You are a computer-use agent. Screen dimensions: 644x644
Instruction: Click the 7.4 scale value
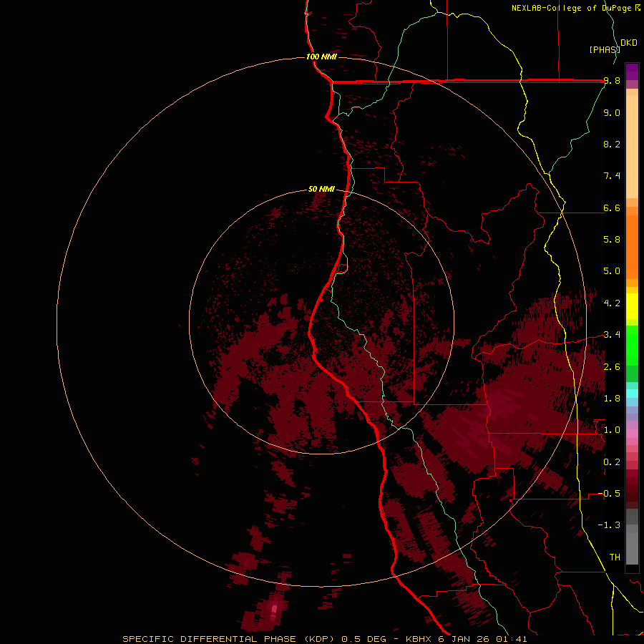click(612, 176)
